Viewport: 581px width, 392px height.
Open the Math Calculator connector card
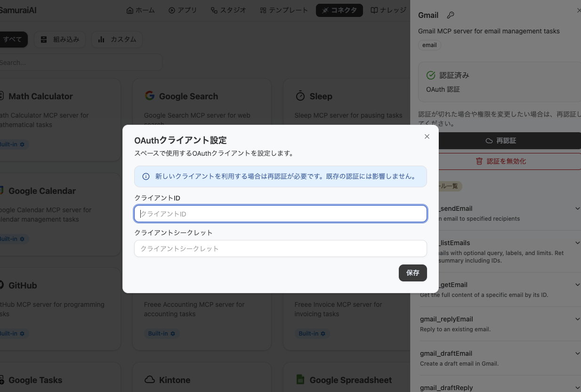pyautogui.click(x=60, y=120)
